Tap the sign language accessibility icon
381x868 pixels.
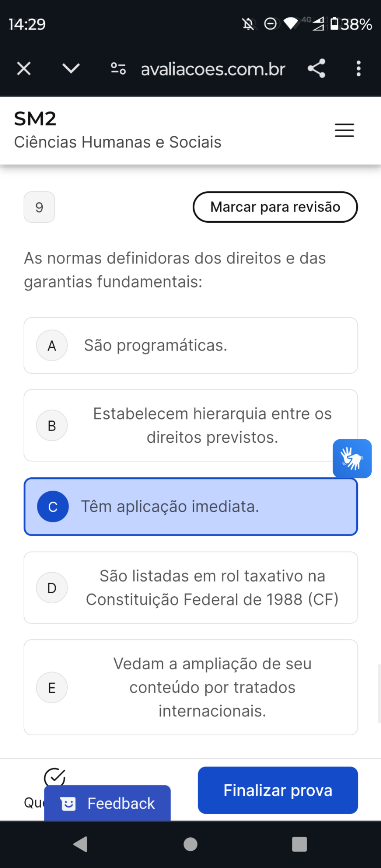coord(352,458)
